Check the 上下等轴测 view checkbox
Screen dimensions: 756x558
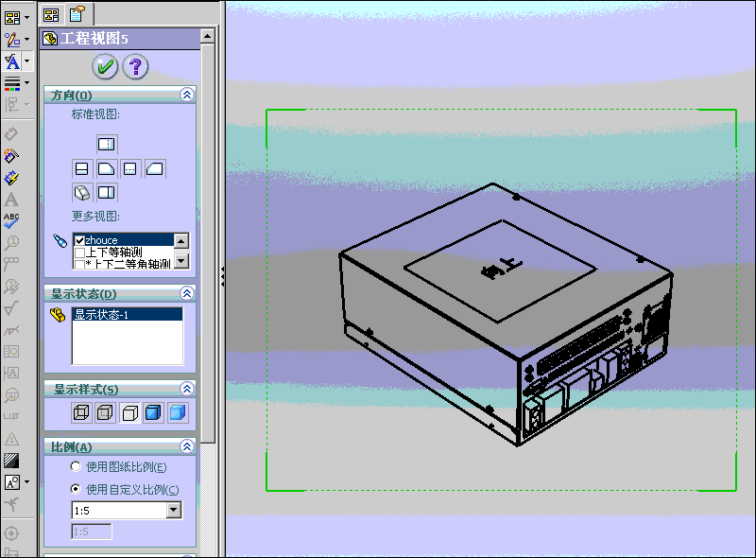(x=80, y=253)
